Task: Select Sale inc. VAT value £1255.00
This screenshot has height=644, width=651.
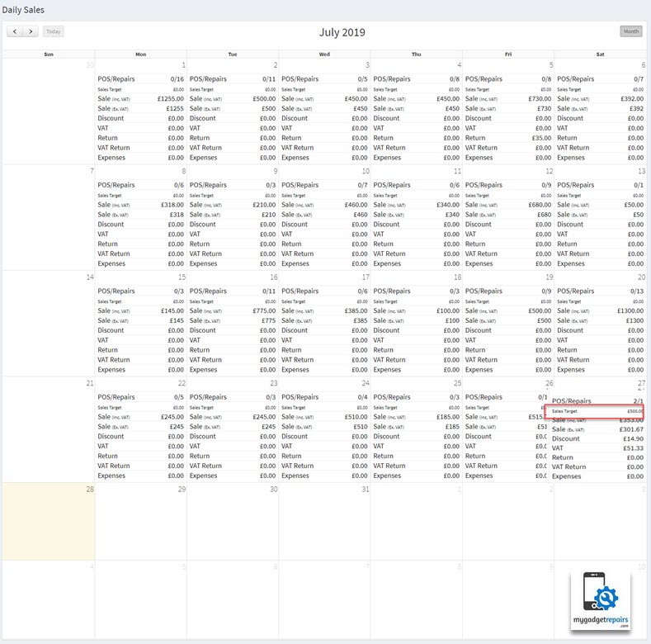Action: pos(171,99)
